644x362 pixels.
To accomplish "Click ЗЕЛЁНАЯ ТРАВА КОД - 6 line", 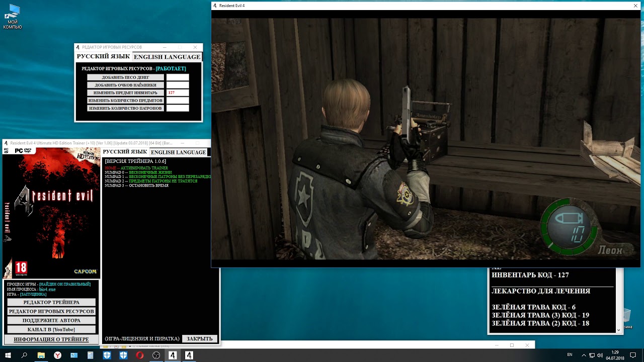I will 533,307.
